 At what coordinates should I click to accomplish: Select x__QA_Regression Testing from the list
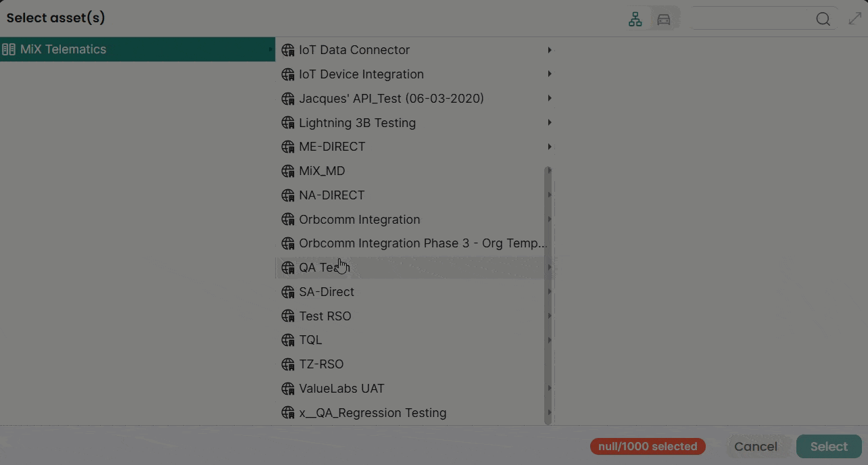coord(372,413)
